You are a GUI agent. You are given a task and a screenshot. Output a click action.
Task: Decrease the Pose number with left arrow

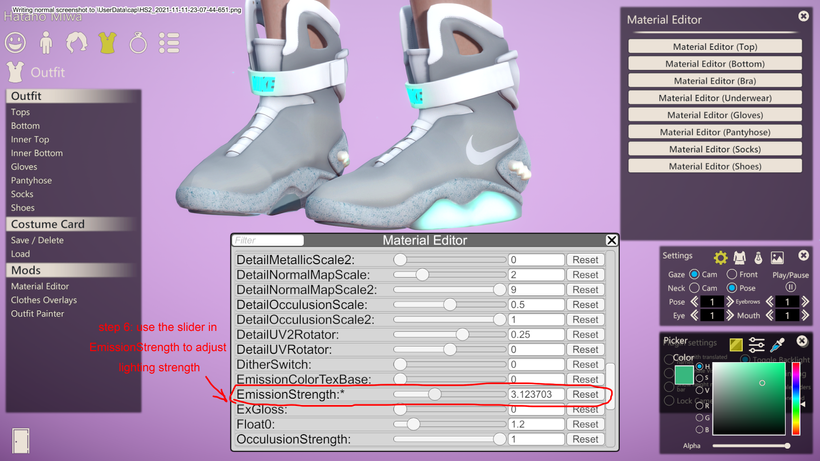tap(694, 302)
